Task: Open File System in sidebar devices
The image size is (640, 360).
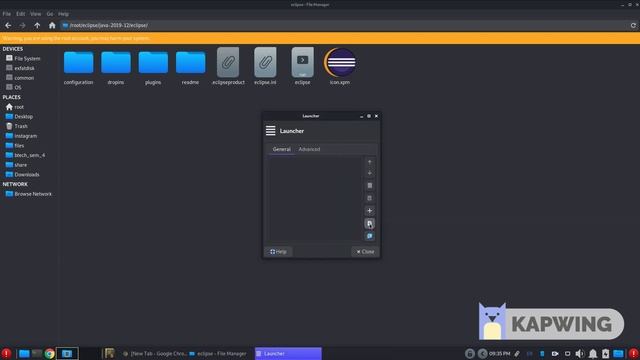Action: (23, 58)
